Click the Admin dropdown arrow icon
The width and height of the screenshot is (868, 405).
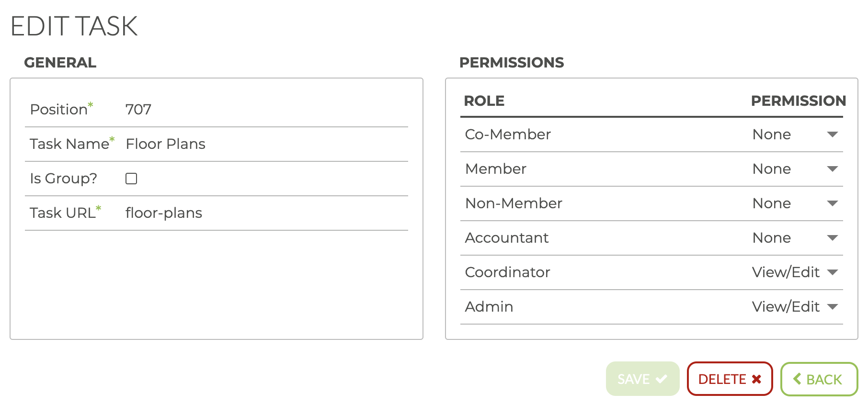[x=833, y=307]
